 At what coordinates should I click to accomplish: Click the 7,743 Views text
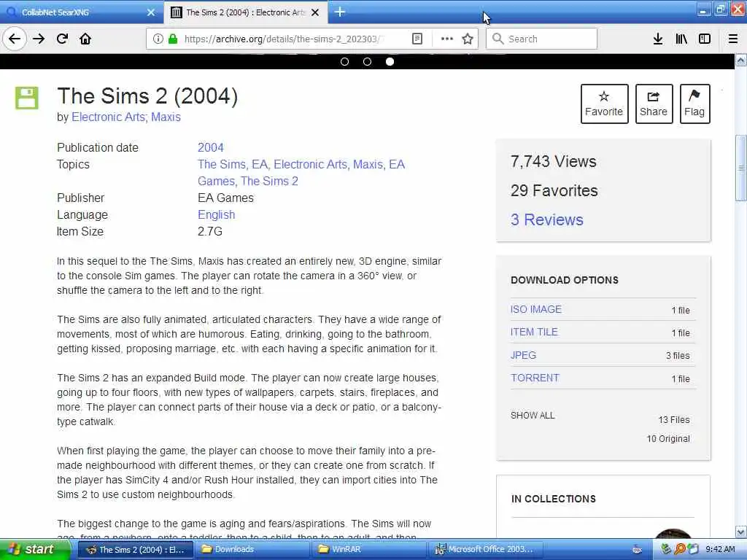pos(554,161)
